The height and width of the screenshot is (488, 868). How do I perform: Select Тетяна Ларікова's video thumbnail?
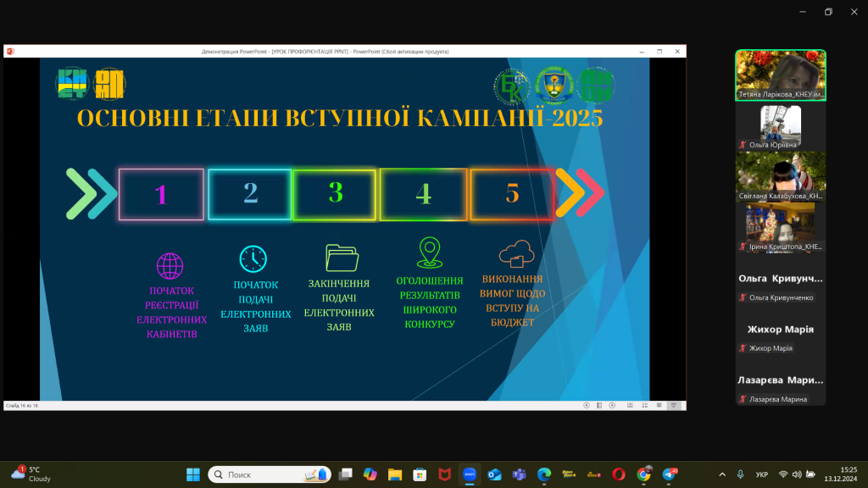(x=781, y=75)
